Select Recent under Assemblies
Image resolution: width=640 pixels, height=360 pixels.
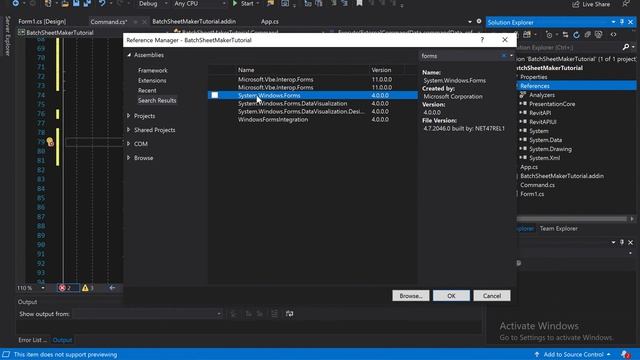[x=147, y=90]
